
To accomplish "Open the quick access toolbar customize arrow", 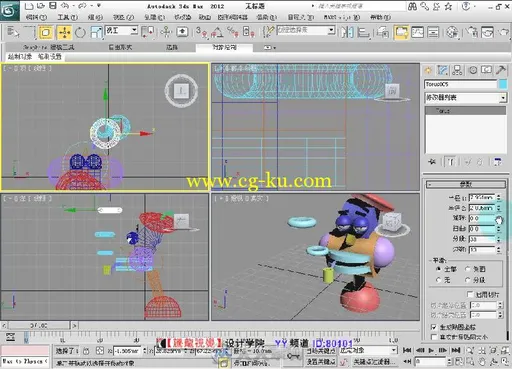I will click(x=99, y=6).
